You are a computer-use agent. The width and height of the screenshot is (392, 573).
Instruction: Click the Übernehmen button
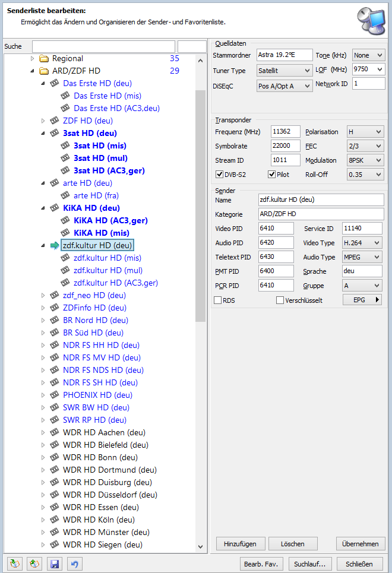click(360, 544)
